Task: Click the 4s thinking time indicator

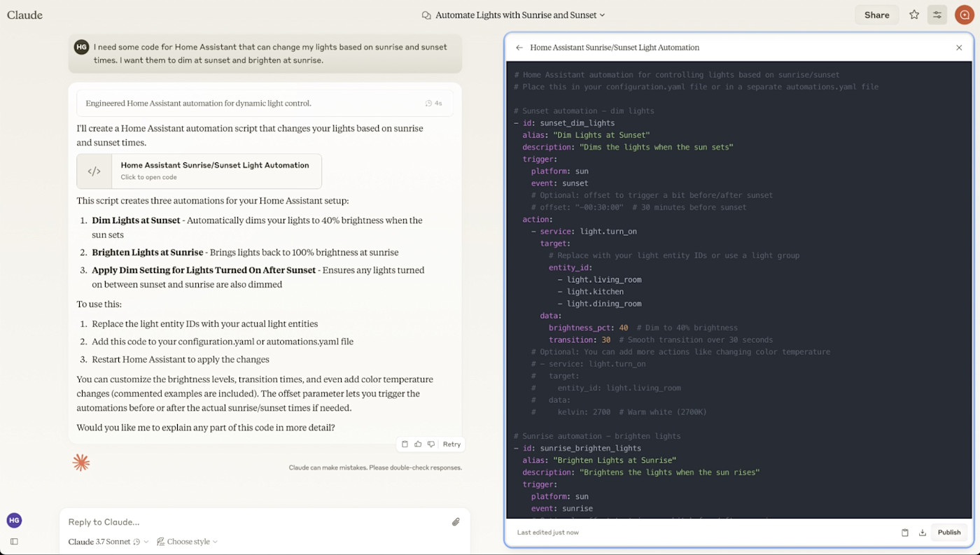Action: (434, 103)
